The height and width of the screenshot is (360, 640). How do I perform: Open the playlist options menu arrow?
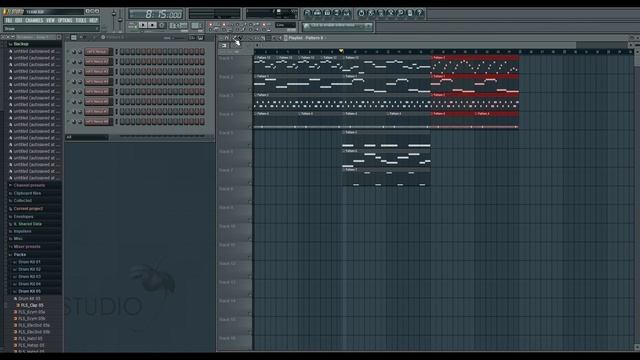[x=220, y=38]
